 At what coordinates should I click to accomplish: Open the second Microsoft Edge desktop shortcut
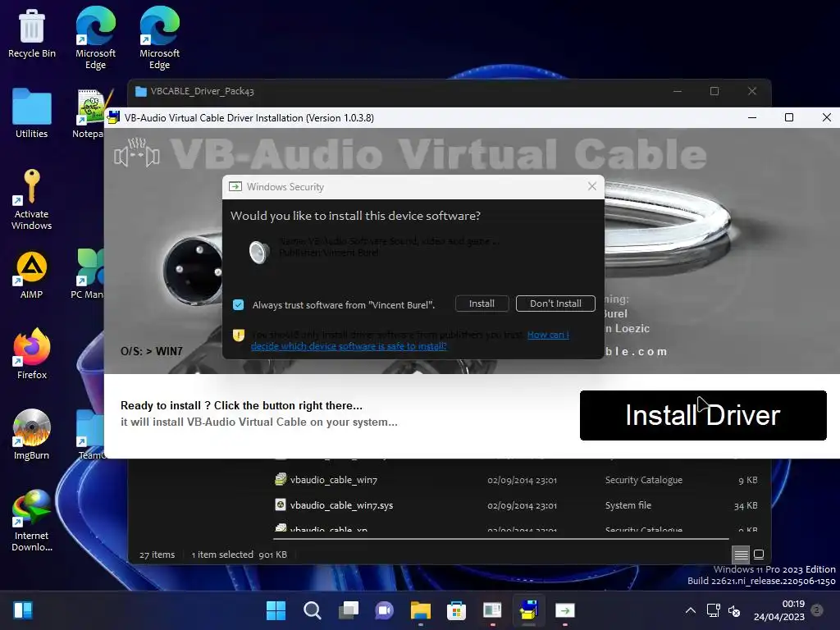tap(159, 38)
